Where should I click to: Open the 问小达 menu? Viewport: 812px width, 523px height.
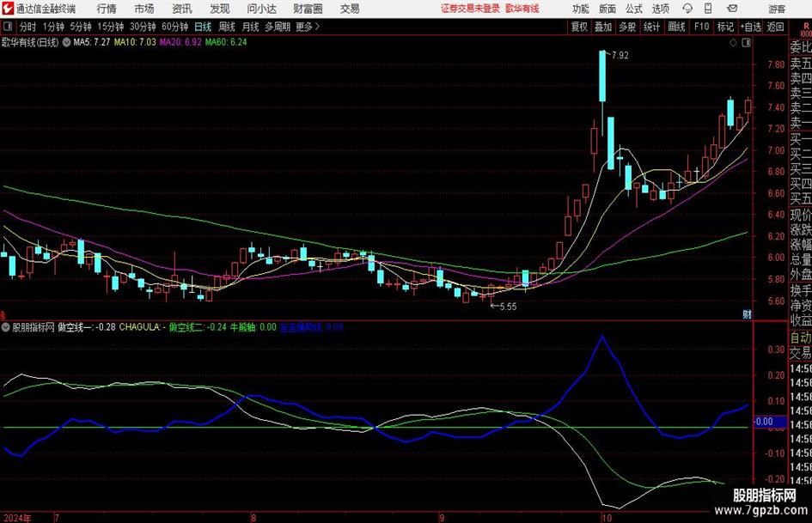pyautogui.click(x=261, y=9)
